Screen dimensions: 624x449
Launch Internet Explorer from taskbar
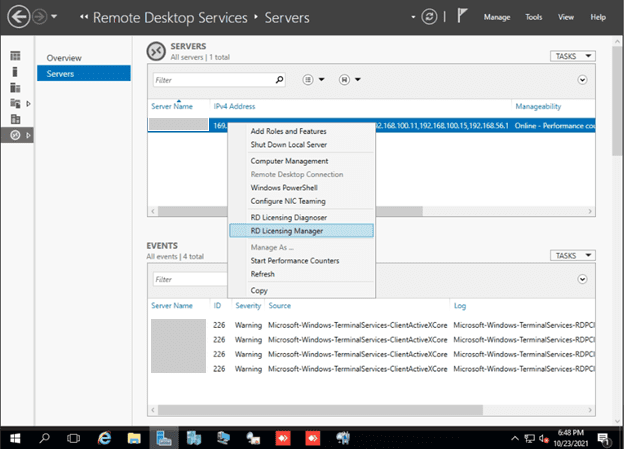tap(104, 438)
